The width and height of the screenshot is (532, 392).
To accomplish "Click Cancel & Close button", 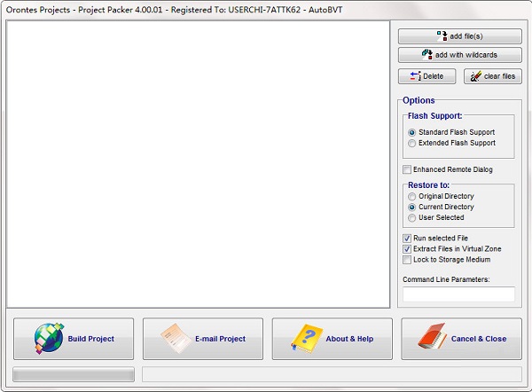I will 461,339.
